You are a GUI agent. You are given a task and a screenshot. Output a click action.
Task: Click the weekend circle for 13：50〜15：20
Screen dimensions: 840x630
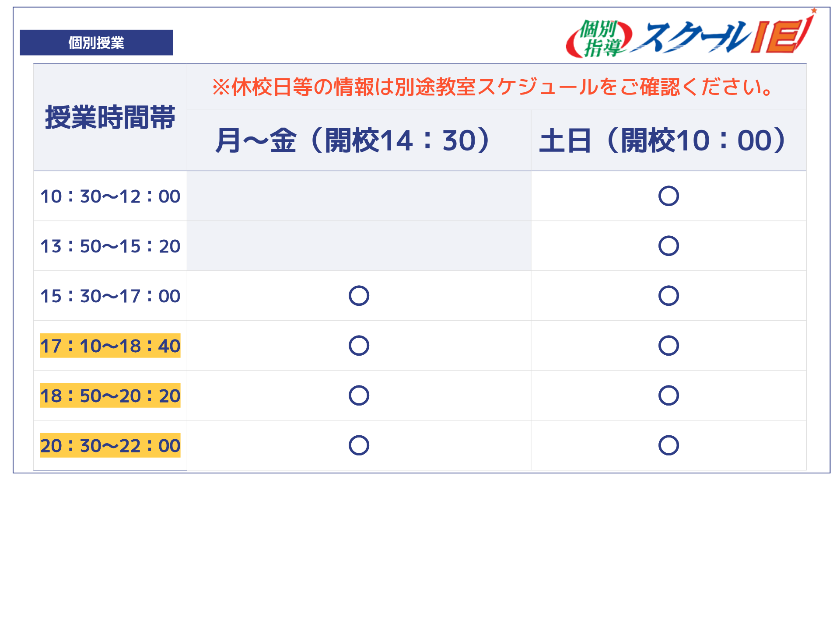click(x=668, y=246)
